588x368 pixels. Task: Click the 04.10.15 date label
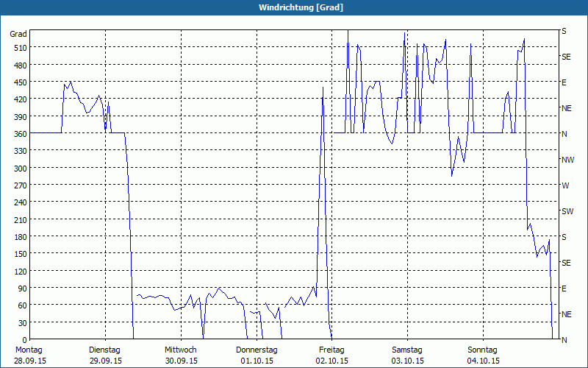tap(484, 361)
